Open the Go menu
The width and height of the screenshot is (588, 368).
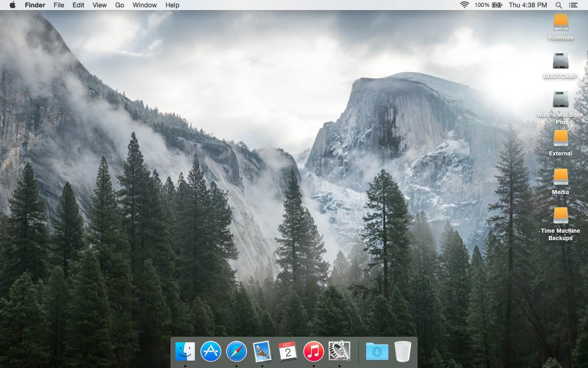pyautogui.click(x=120, y=5)
